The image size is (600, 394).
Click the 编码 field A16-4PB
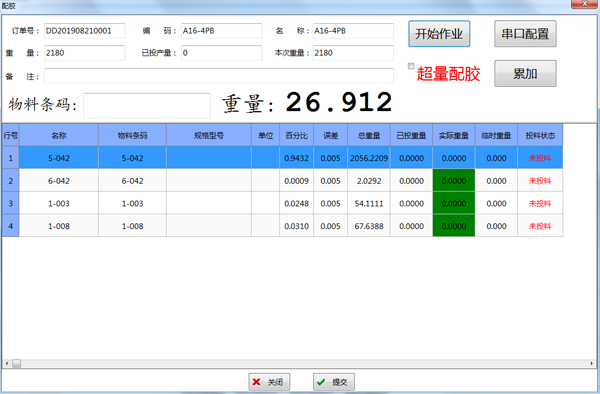click(x=222, y=31)
